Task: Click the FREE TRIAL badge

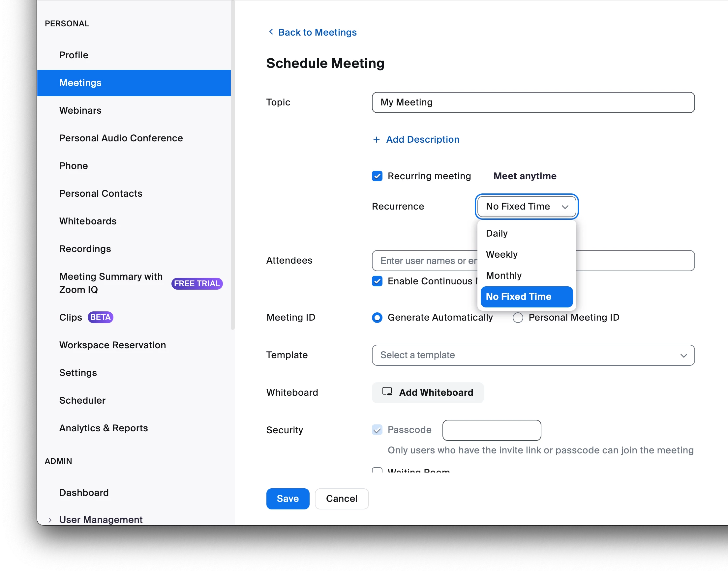Action: point(197,283)
